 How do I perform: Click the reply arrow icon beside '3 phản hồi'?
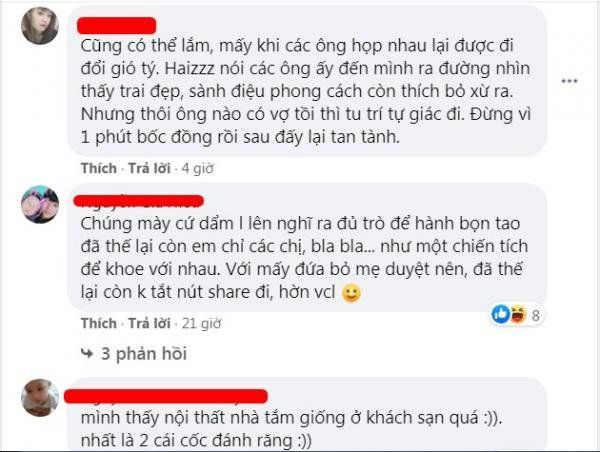(x=87, y=354)
